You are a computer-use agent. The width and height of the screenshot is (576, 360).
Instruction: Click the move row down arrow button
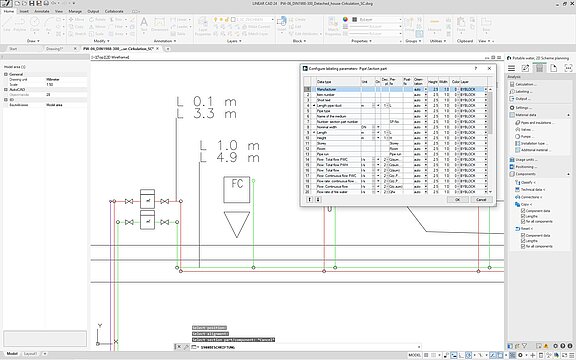pyautogui.click(x=318, y=199)
